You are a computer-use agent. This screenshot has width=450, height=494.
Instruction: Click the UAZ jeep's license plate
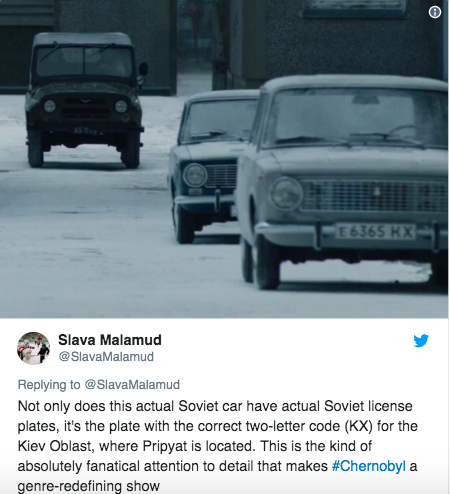[x=86, y=131]
